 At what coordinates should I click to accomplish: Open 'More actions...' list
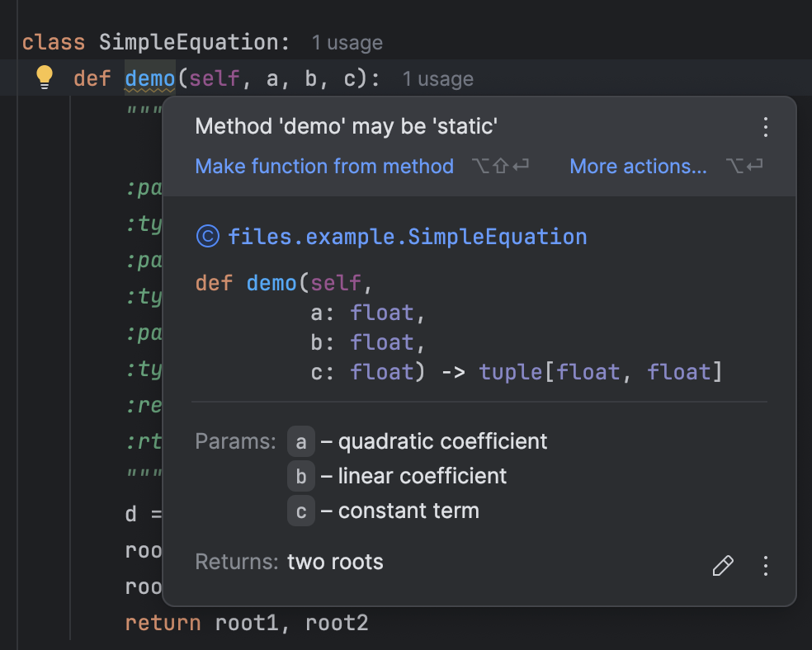638,166
